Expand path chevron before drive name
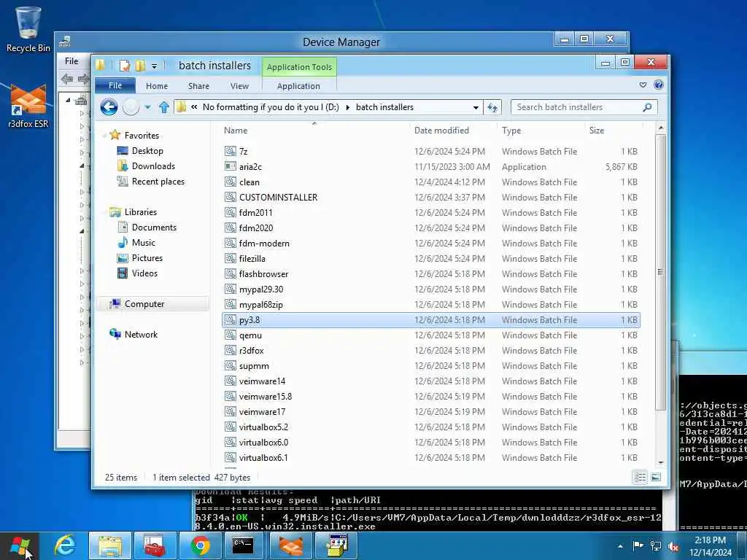The height and width of the screenshot is (560, 747). tap(194, 107)
